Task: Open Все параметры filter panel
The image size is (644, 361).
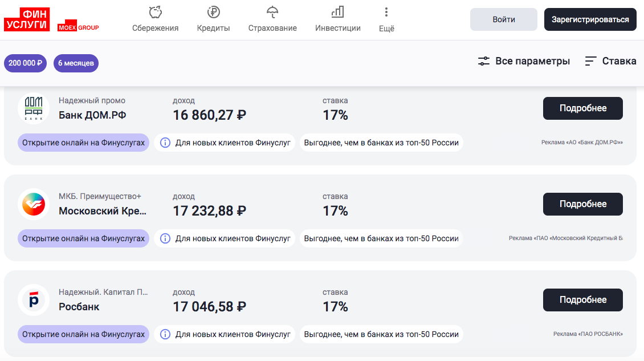Action: coord(524,61)
